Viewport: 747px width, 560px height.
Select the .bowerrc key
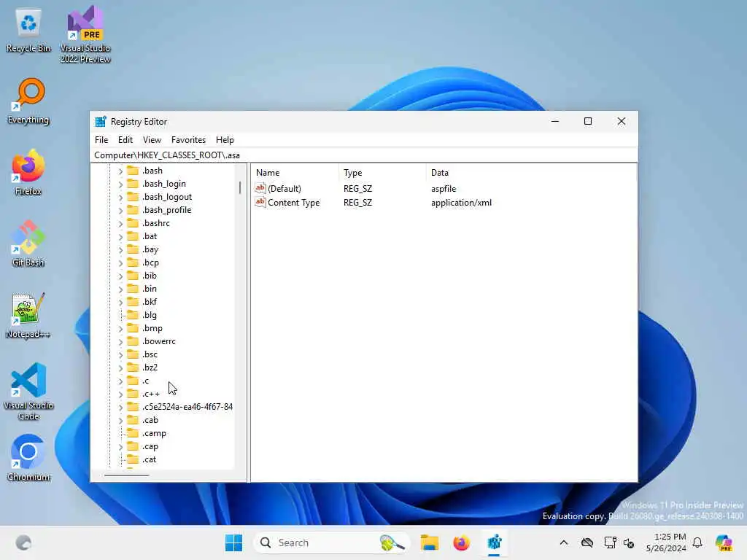coord(159,341)
